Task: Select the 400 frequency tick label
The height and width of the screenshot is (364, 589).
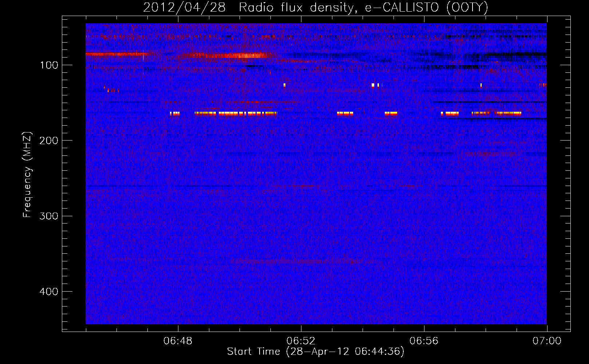Action: (x=49, y=292)
